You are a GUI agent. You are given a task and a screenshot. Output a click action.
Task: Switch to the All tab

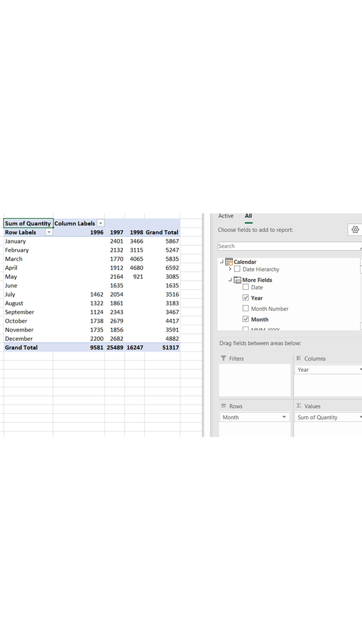[x=248, y=216]
